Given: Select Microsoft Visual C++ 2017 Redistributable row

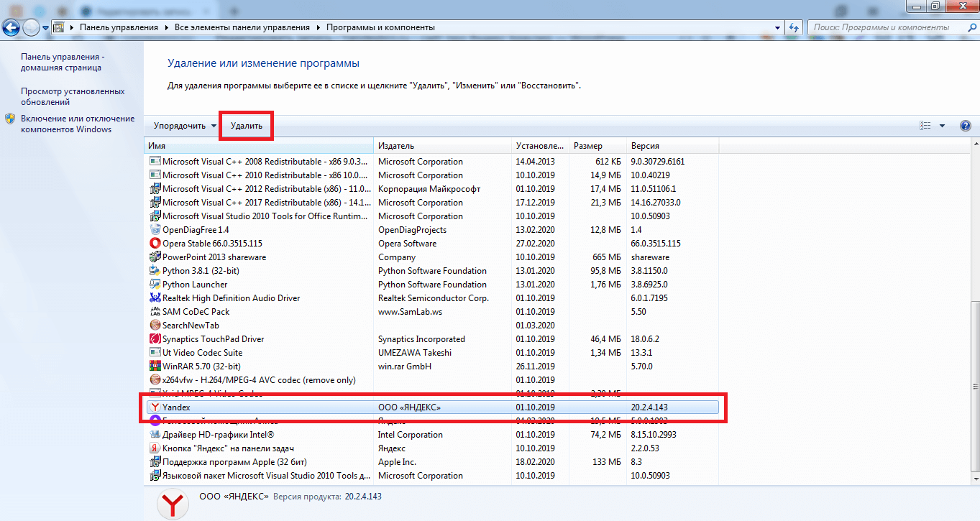Looking at the screenshot, I should coord(433,203).
